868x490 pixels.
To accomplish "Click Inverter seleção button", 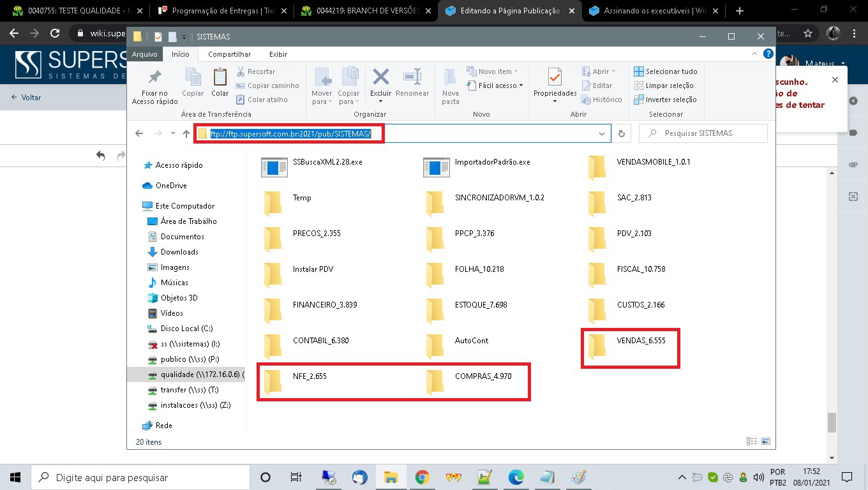I will 666,100.
